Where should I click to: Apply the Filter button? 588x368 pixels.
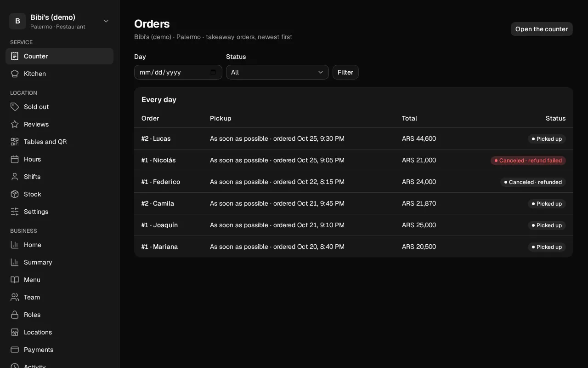coord(345,72)
